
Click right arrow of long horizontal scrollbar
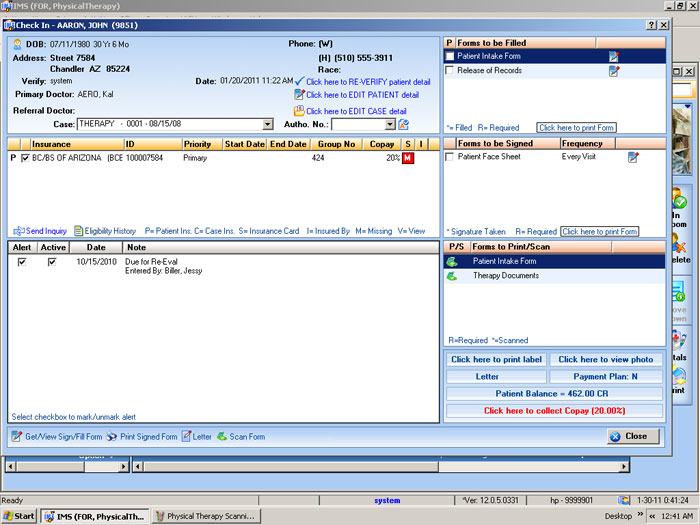pos(624,467)
